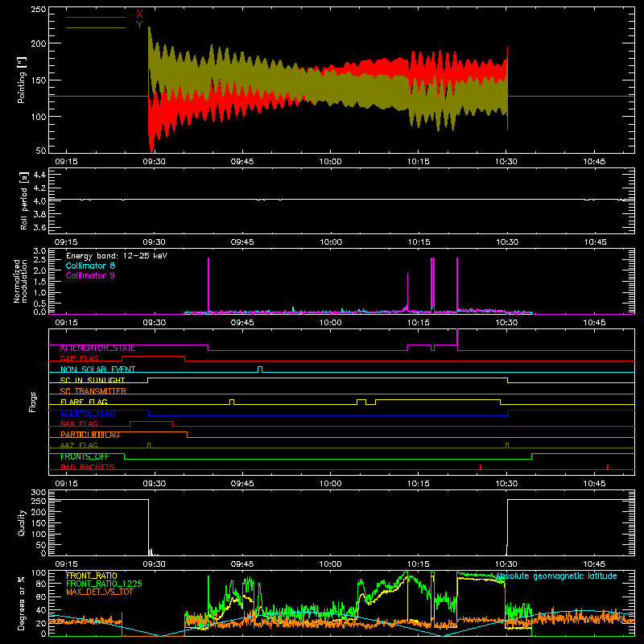Click the "3.0" tick on the modulation axis
The width and height of the screenshot is (644, 644).
coord(39,251)
